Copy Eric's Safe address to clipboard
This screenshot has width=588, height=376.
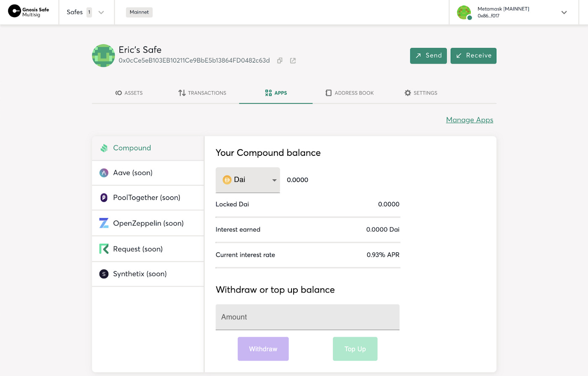click(x=280, y=60)
